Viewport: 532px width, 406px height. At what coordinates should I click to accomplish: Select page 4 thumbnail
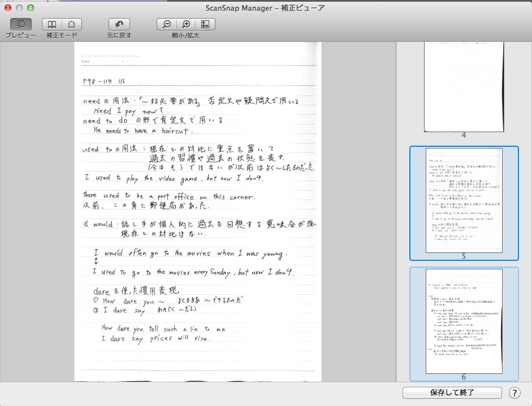point(464,87)
